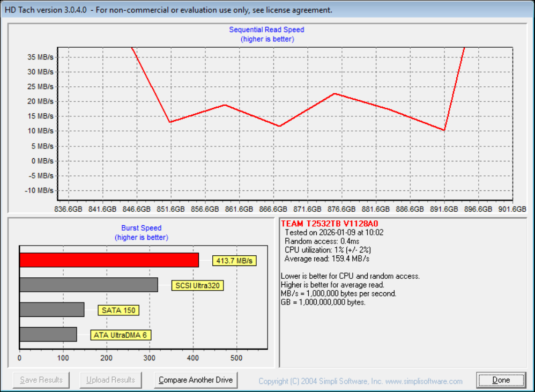Select the 413.7 MB/s yellow label
This screenshot has width=535, height=392.
pyautogui.click(x=234, y=261)
